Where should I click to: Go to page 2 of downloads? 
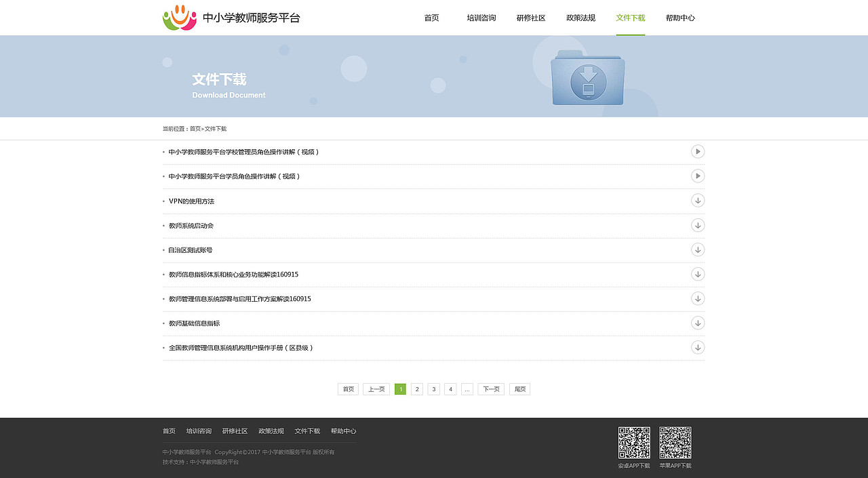417,389
